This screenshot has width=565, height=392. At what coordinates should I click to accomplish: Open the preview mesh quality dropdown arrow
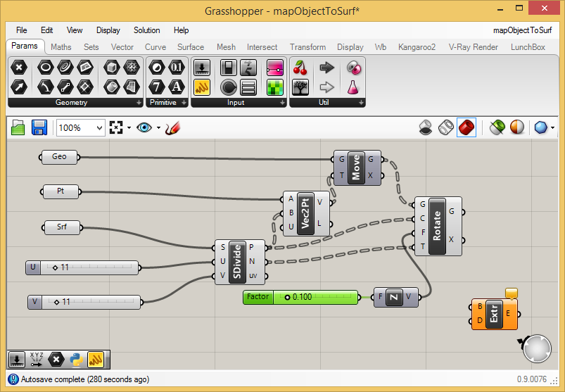pos(552,128)
